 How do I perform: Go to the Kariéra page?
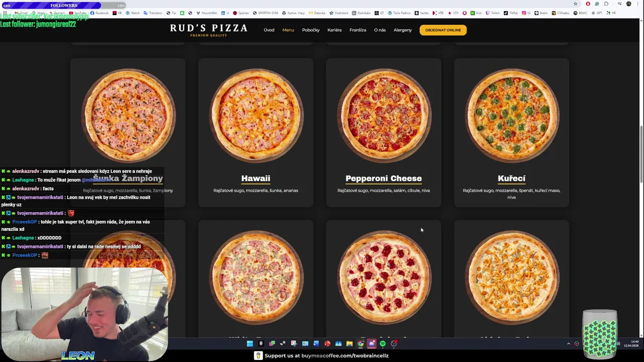point(335,30)
